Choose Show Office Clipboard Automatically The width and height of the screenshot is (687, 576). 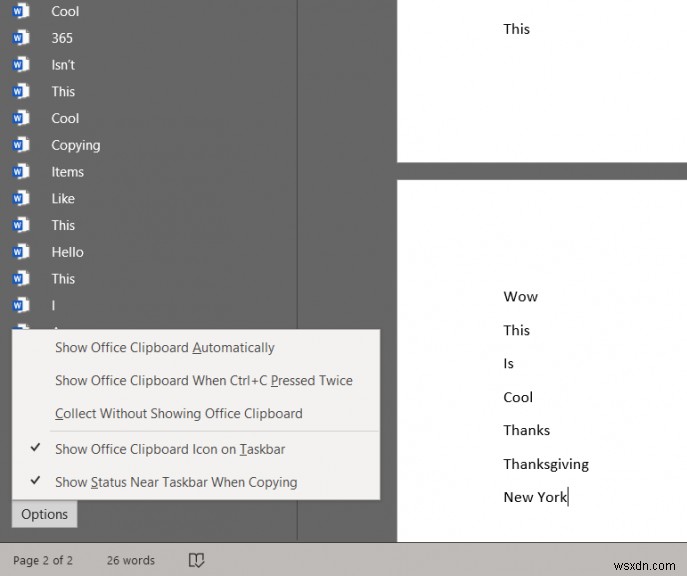pos(196,347)
